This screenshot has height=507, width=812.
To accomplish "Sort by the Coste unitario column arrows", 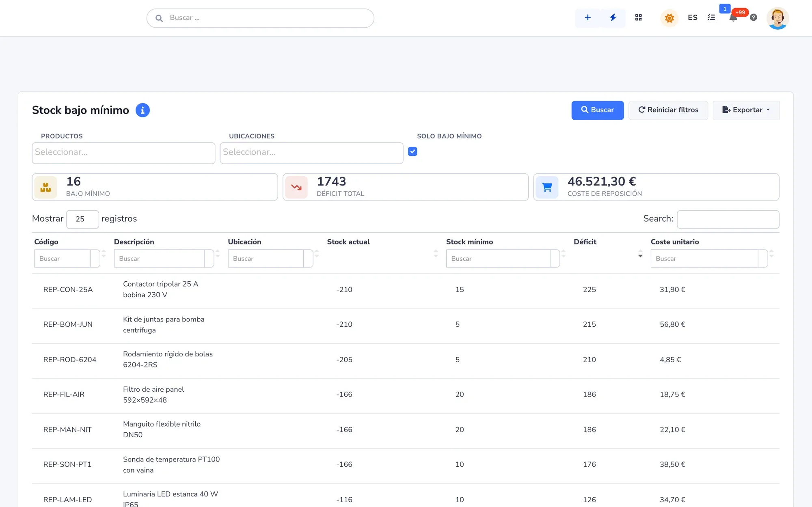I will point(771,254).
